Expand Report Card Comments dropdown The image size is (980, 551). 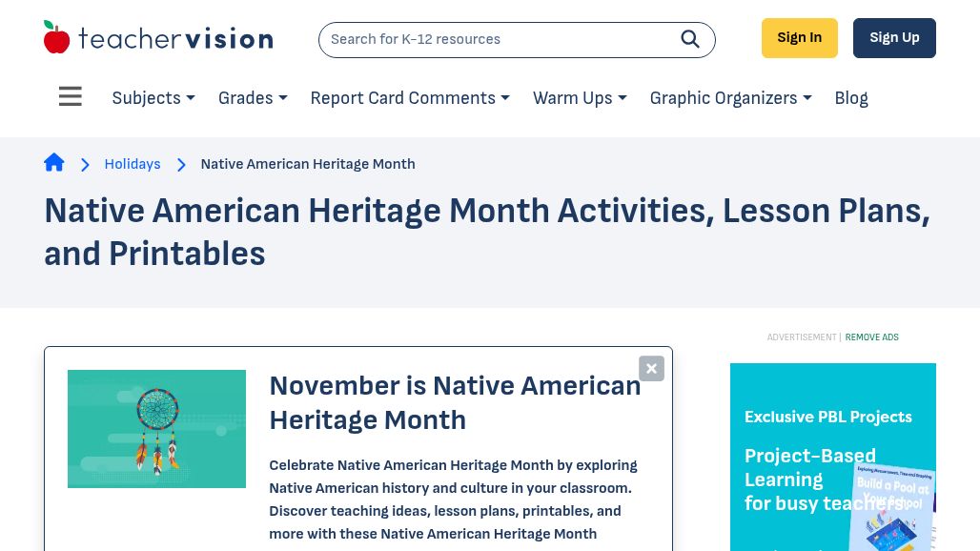click(x=410, y=98)
